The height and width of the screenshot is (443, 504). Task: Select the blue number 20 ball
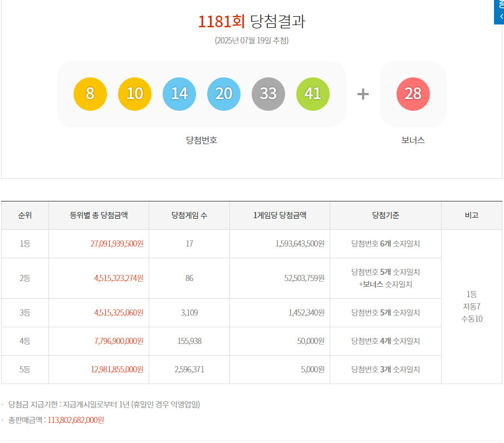(x=224, y=94)
